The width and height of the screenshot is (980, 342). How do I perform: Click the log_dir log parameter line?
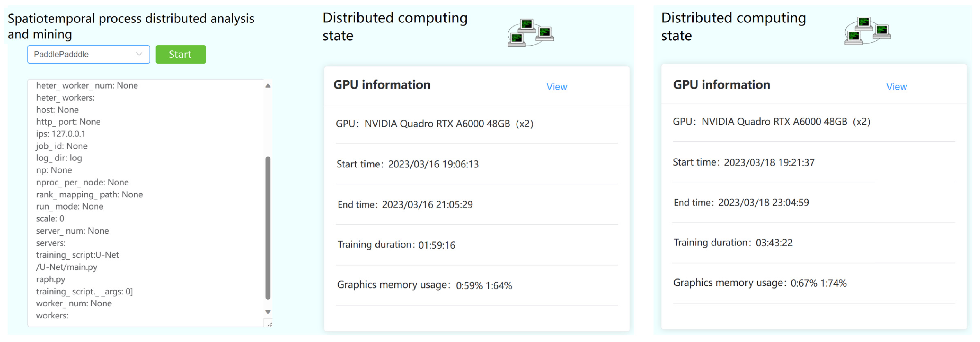[x=59, y=158]
